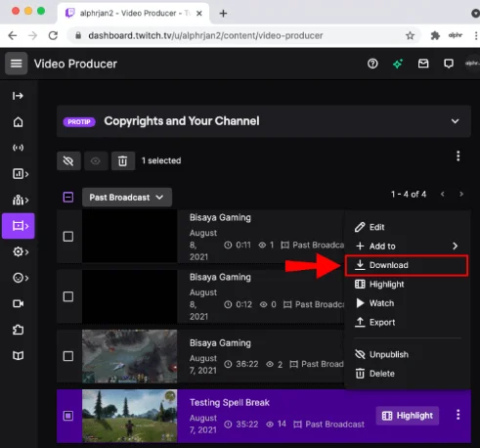
Task: Open the Testing Spell Break title
Action: 230,403
